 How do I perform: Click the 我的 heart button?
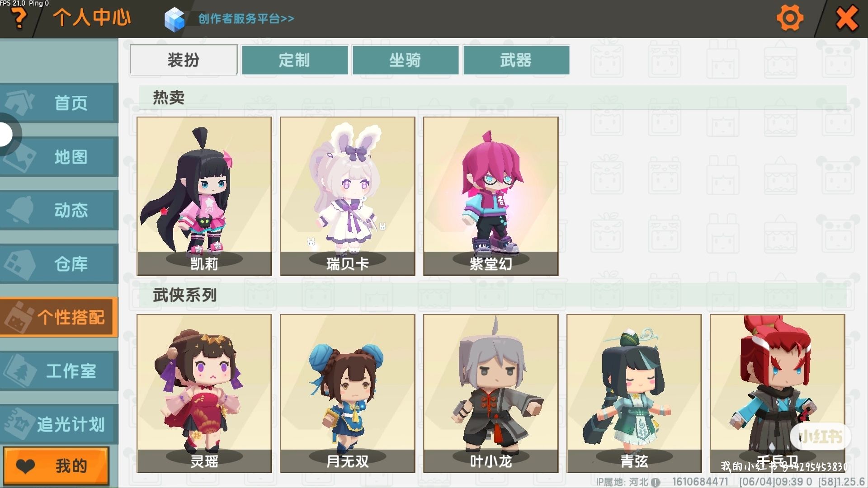pos(56,466)
